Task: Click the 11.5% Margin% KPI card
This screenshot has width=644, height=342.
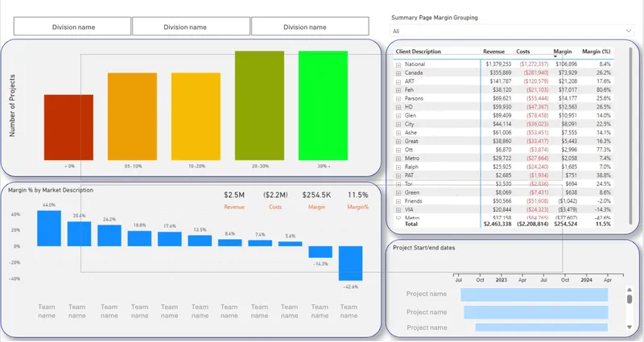Action: (x=357, y=200)
